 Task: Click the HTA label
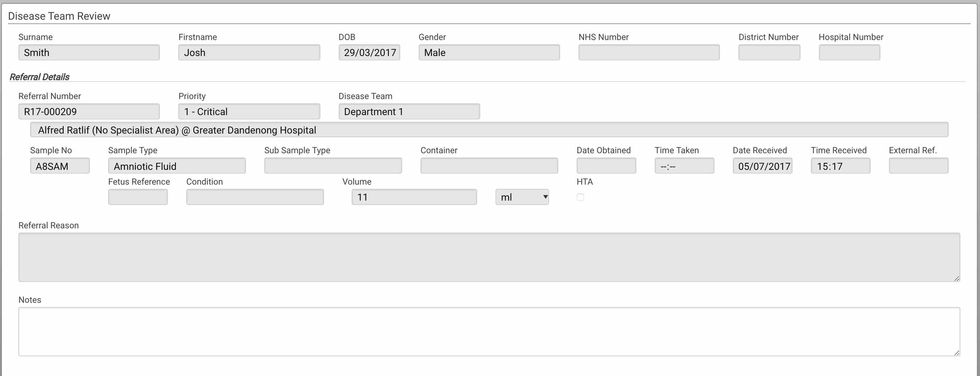585,182
